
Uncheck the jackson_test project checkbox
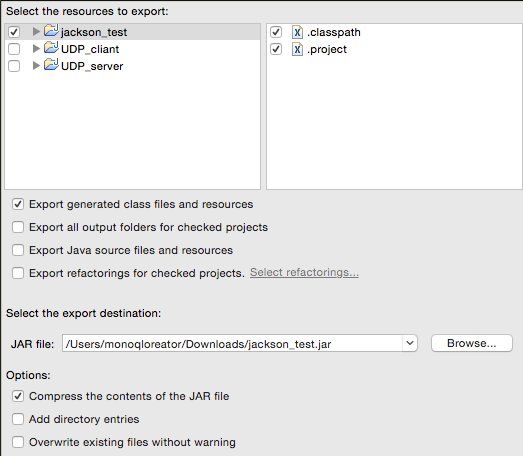[x=14, y=32]
